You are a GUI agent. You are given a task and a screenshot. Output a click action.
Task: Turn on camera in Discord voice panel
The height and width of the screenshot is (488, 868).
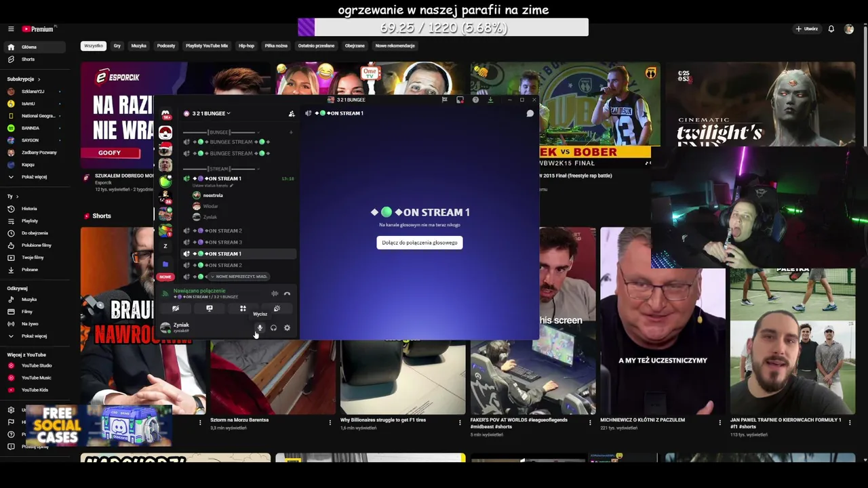pyautogui.click(x=176, y=308)
